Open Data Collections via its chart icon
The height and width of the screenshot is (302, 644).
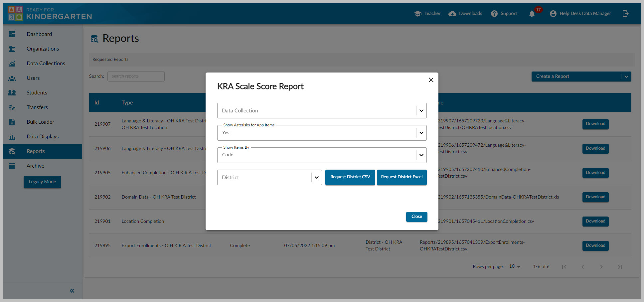click(12, 63)
